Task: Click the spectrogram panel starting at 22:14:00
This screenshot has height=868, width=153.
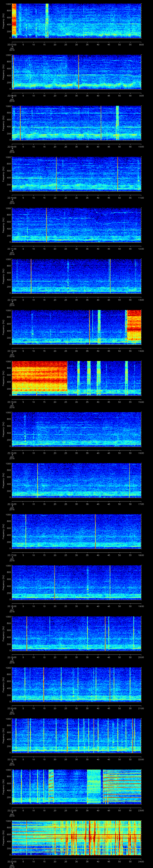Action: tap(77, 378)
